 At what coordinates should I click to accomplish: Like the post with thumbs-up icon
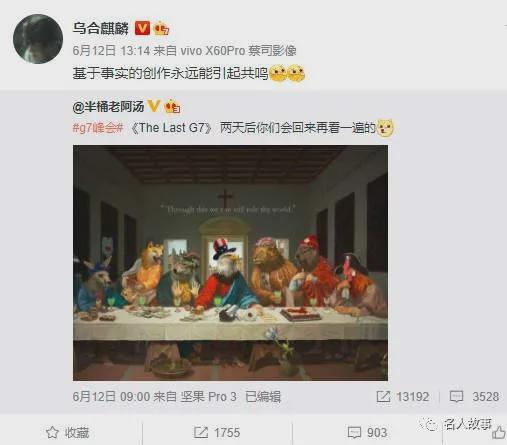click(x=499, y=433)
